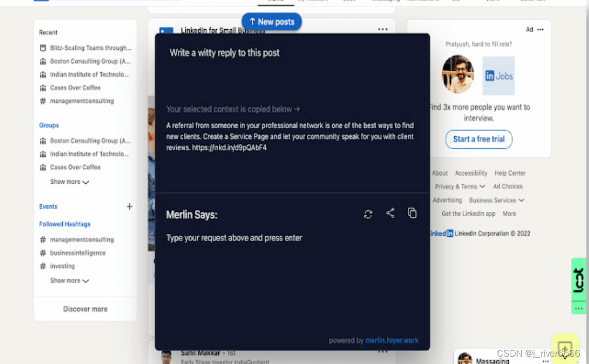
Task: Click the green loot side tab
Action: tap(579, 280)
